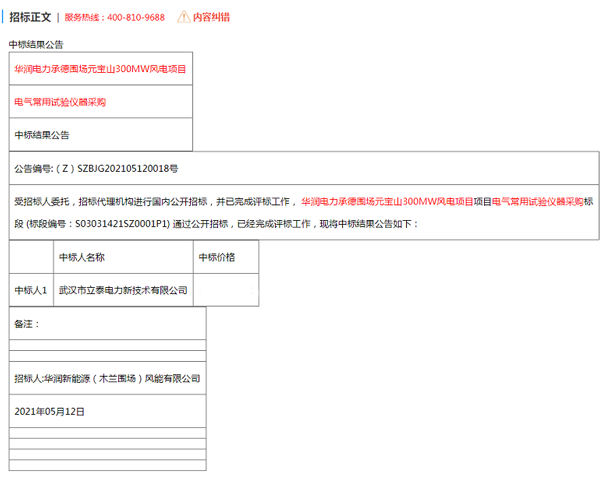Image resolution: width=600 pixels, height=500 pixels.
Task: Select the date 2021年05月12日
Action: [x=49, y=412]
